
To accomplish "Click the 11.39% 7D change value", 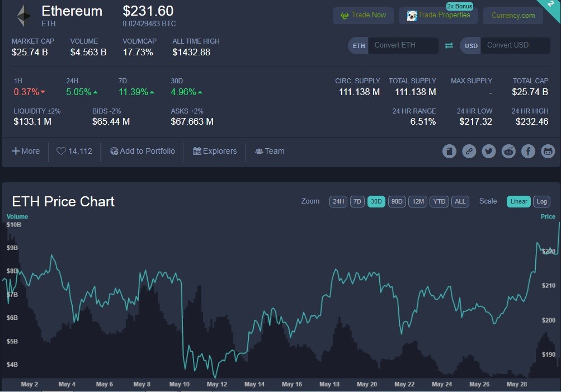I will coord(133,92).
